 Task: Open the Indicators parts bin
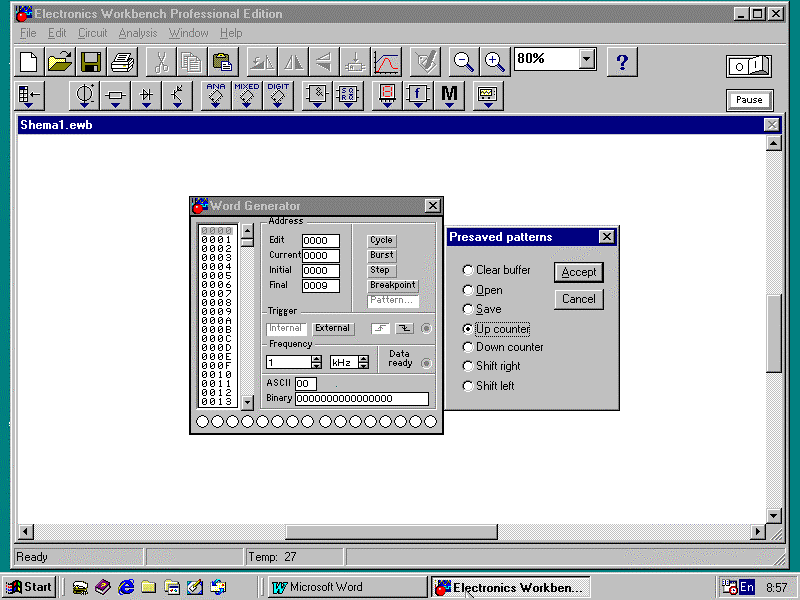click(x=387, y=95)
